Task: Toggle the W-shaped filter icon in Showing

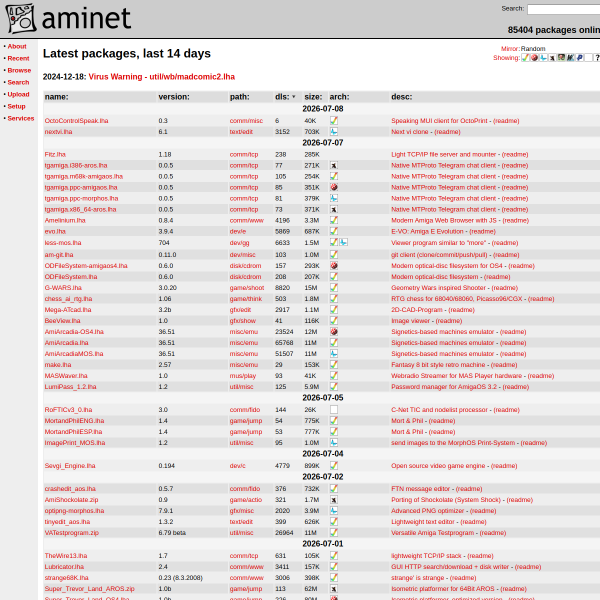Action: 571,58
